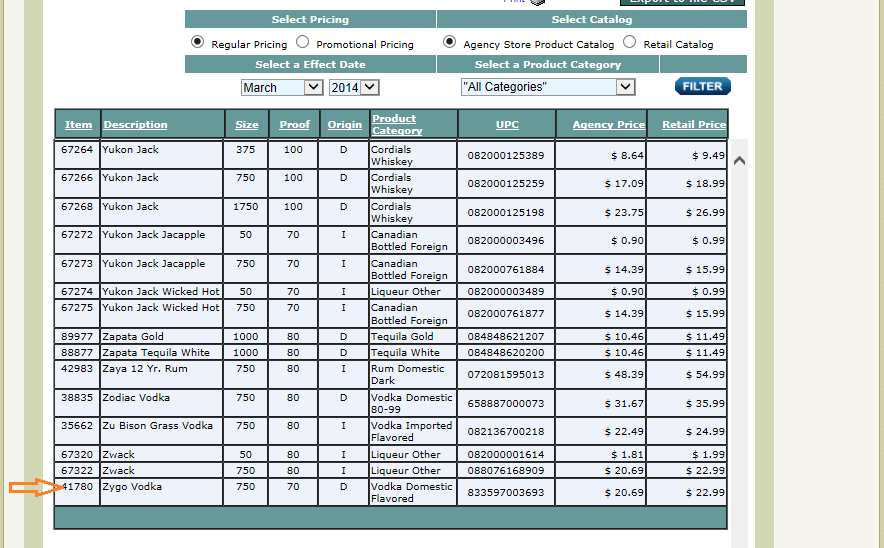Click UPC 082000125198
Screen dimensions: 884x548
506,213
